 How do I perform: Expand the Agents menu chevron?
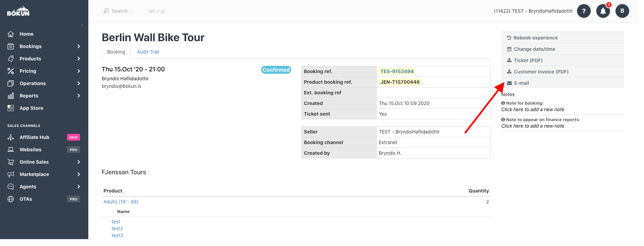pyautogui.click(x=79, y=187)
